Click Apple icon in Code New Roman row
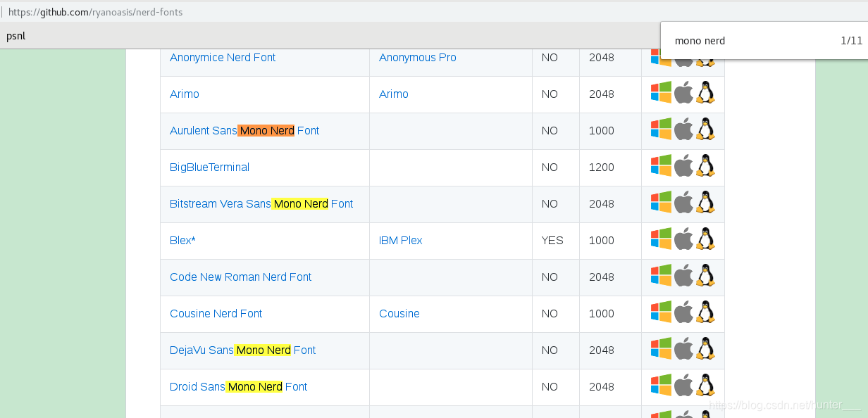The width and height of the screenshot is (868, 418). 683,275
